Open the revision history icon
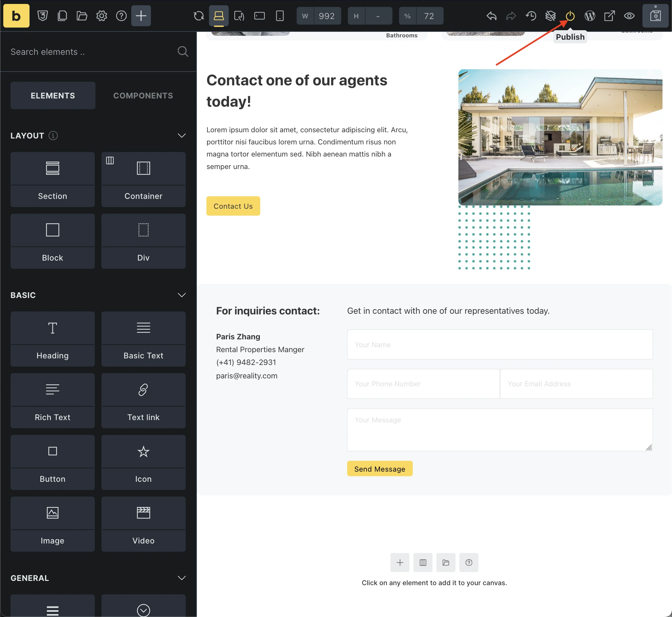The image size is (672, 617). pyautogui.click(x=531, y=16)
